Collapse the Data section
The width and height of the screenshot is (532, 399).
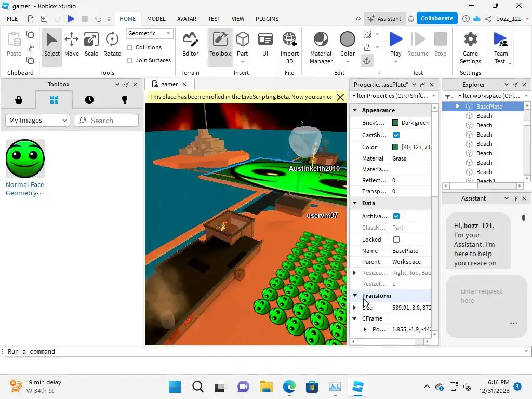coord(355,203)
